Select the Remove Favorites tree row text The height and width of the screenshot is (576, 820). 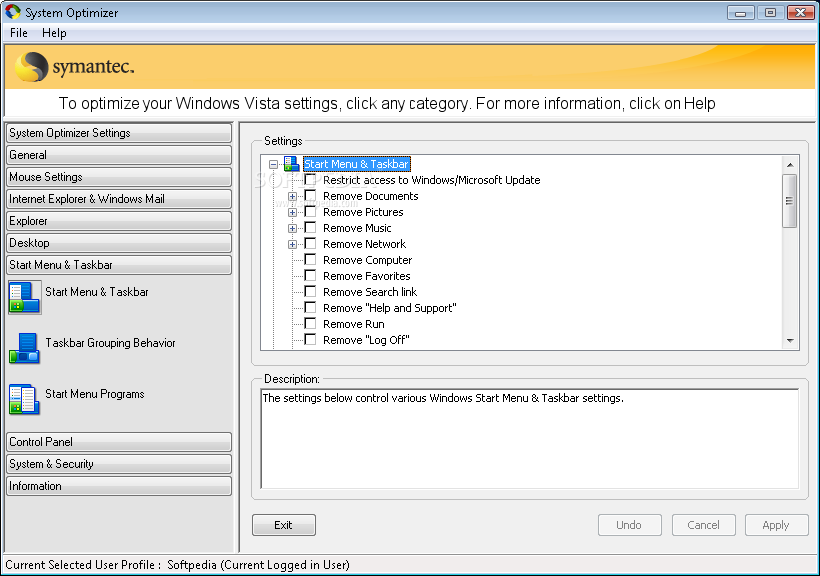tap(367, 276)
